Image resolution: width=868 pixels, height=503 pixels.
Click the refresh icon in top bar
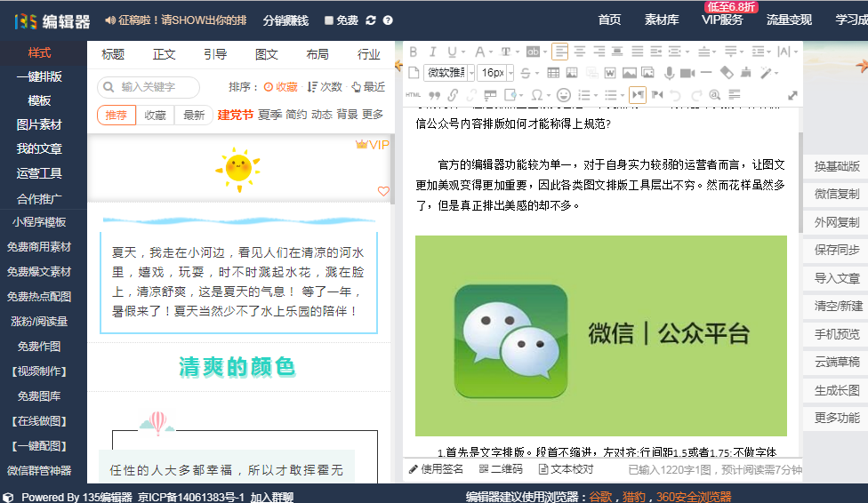[371, 20]
